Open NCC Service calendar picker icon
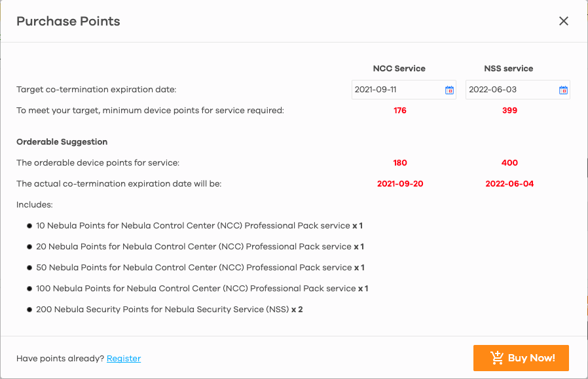This screenshot has height=379, width=588. [449, 90]
